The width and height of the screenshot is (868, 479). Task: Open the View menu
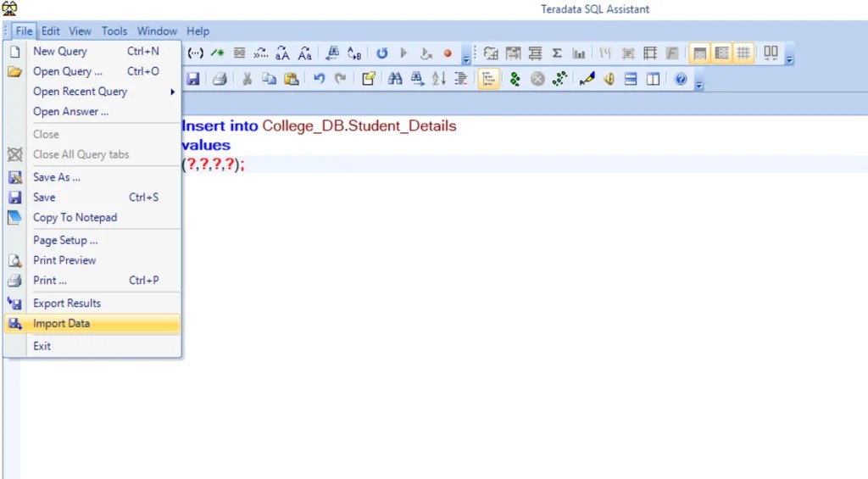coord(80,31)
